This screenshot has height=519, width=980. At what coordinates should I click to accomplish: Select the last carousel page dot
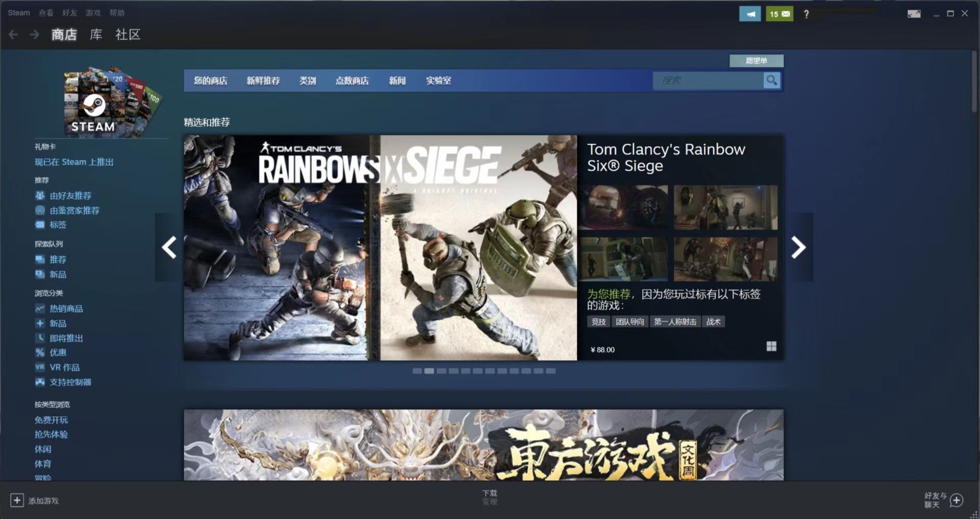[x=551, y=371]
